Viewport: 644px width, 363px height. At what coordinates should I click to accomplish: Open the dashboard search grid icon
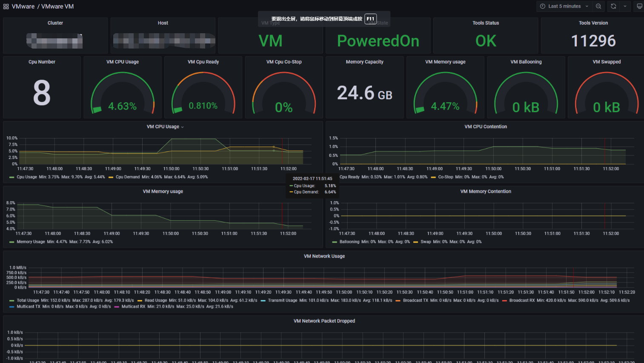coord(6,6)
